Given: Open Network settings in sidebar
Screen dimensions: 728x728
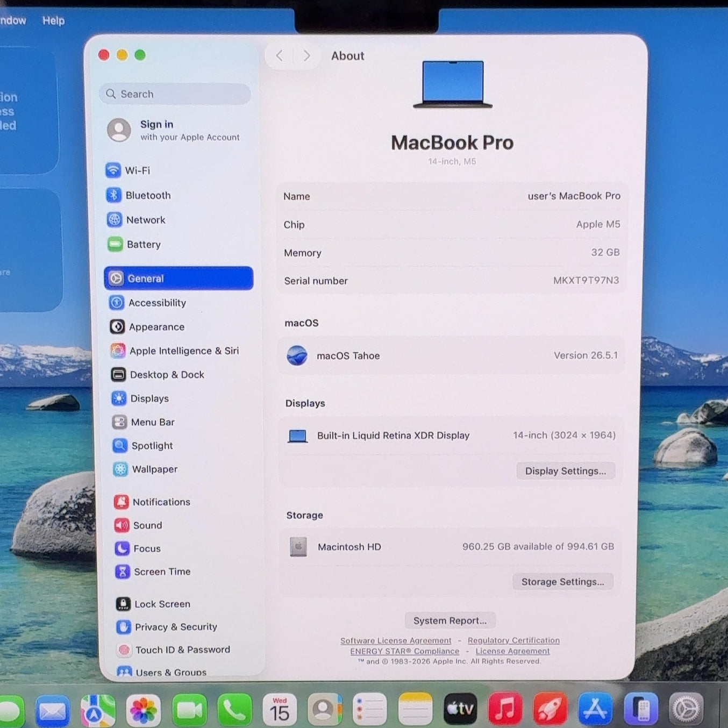Looking at the screenshot, I should pos(136,220).
